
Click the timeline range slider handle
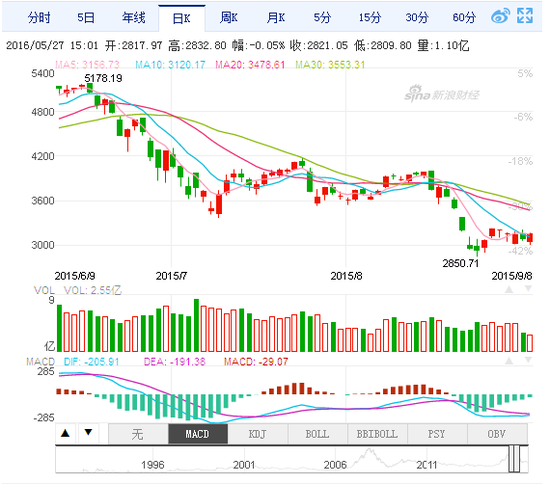point(514,459)
